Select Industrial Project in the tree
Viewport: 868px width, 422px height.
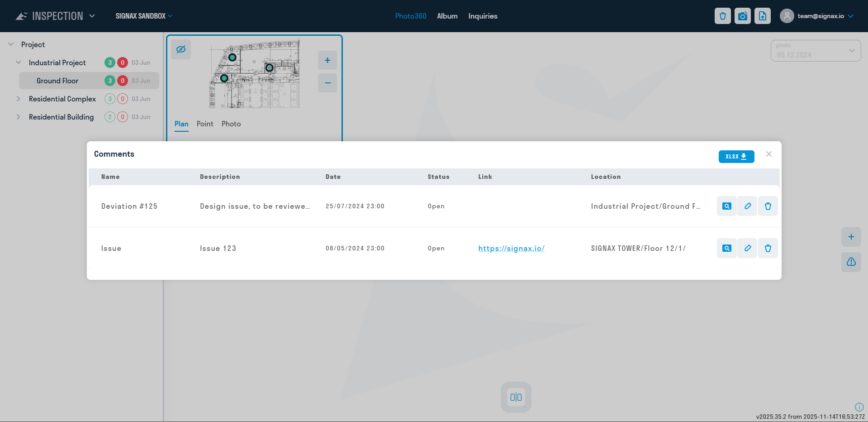[x=57, y=62]
